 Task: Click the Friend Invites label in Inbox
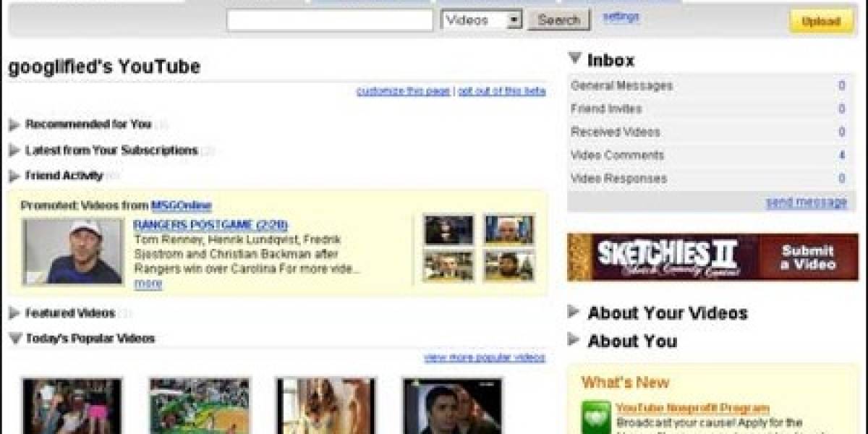coord(606,109)
